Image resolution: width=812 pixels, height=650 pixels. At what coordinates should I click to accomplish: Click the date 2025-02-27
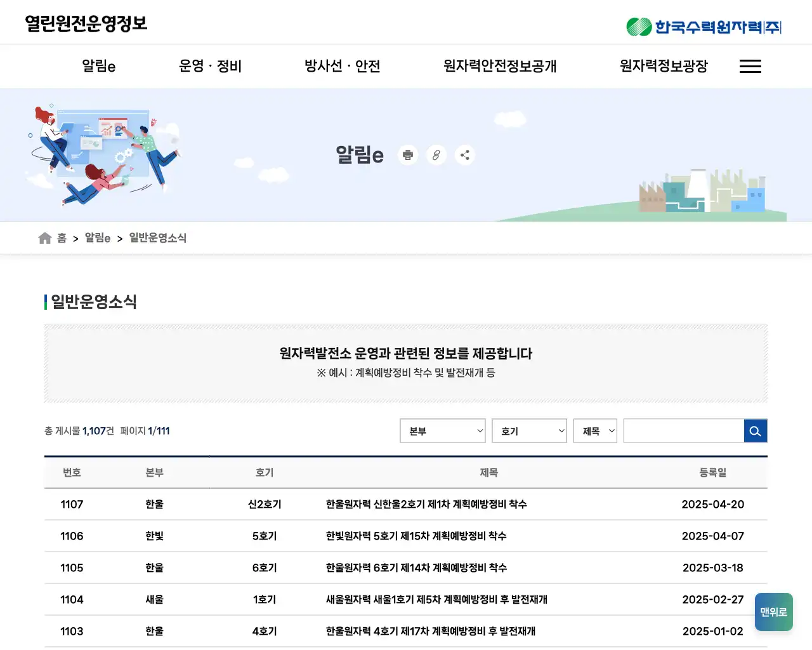click(x=713, y=600)
